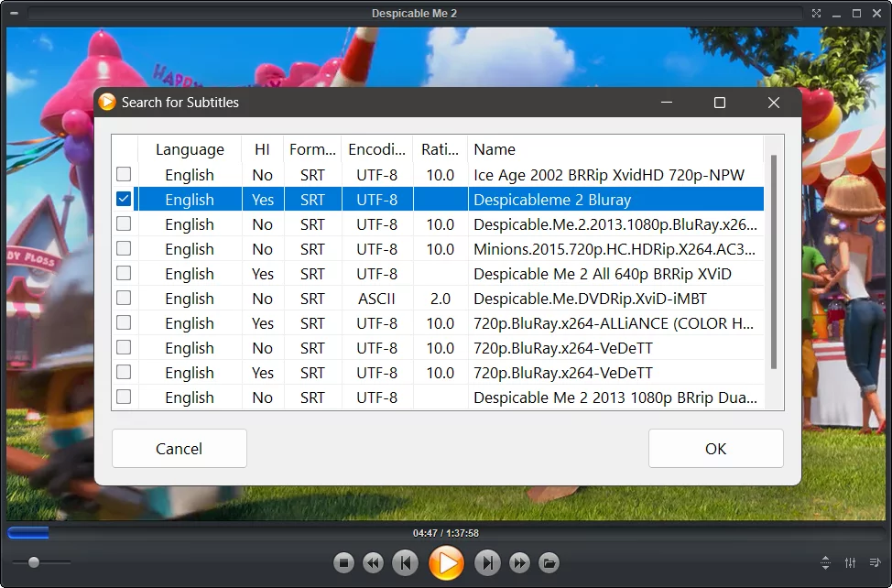Viewport: 892px width, 588px height.
Task: Check the Ice Age 2002 BRRip subtitle
Action: [x=124, y=174]
